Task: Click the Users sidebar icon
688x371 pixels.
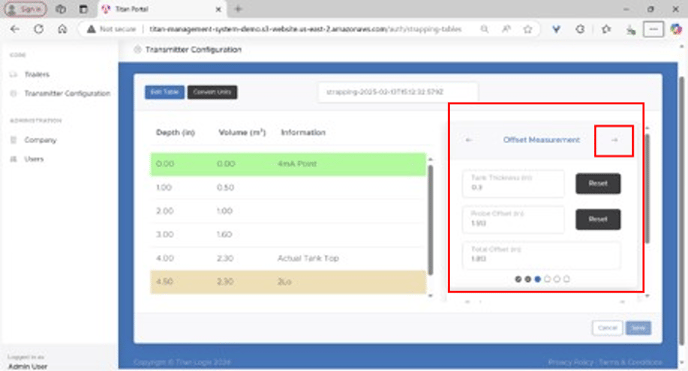Action: click(13, 159)
